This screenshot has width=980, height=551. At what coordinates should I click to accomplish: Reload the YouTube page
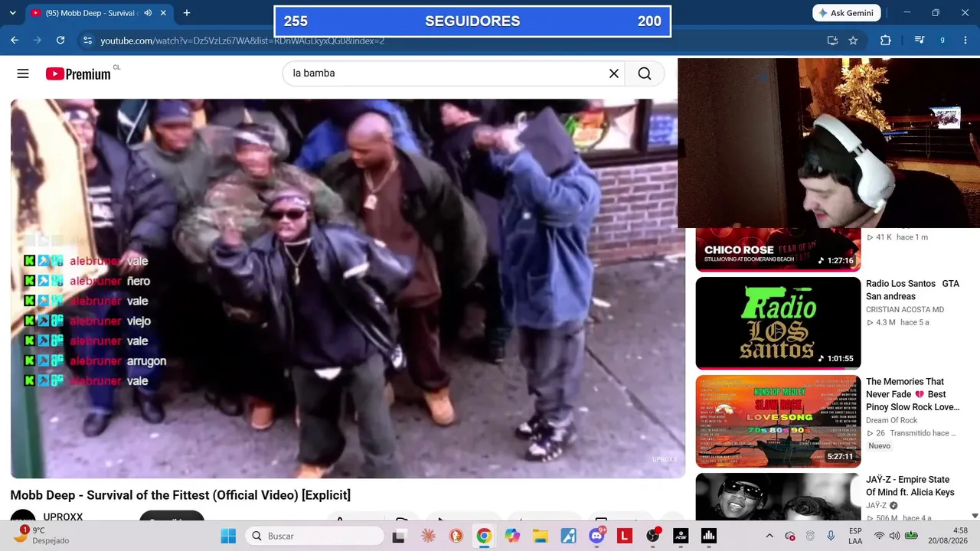[x=60, y=41]
